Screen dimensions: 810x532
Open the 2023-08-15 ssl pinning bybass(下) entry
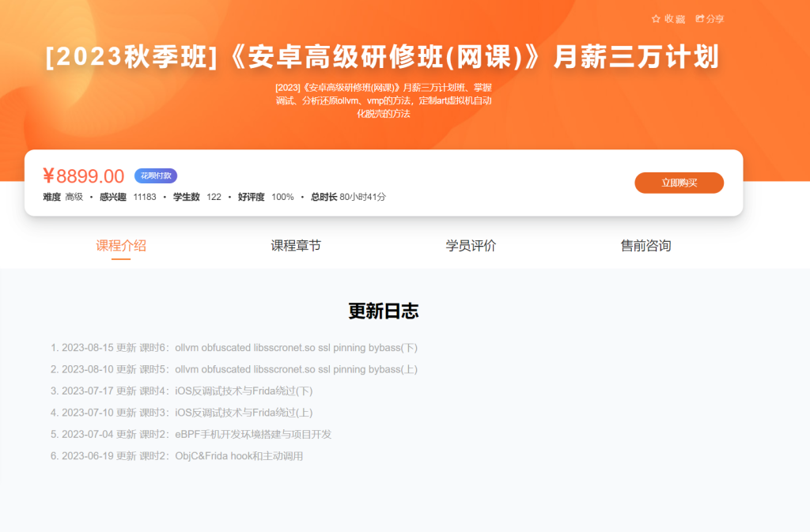point(239,348)
